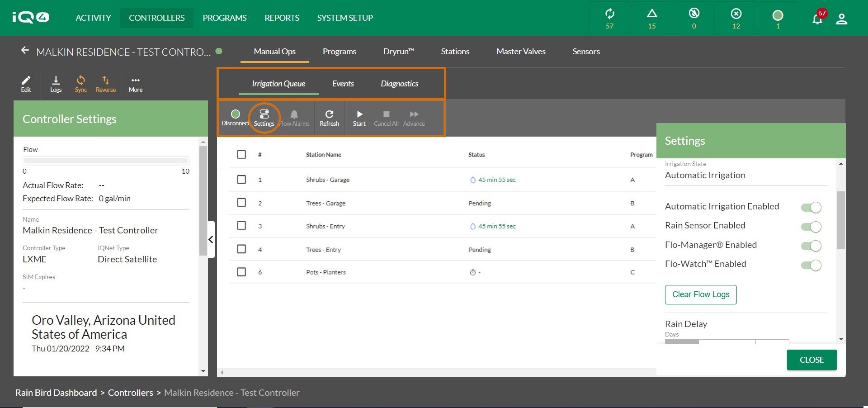Open the warning alerts counter showing 15

pos(651,18)
